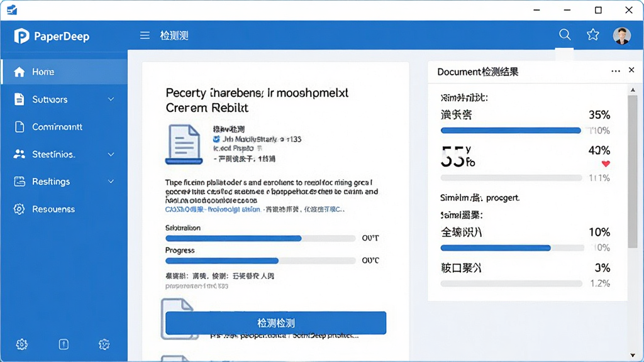
Task: Select Resouenss in the sidebar
Action: 64,209
